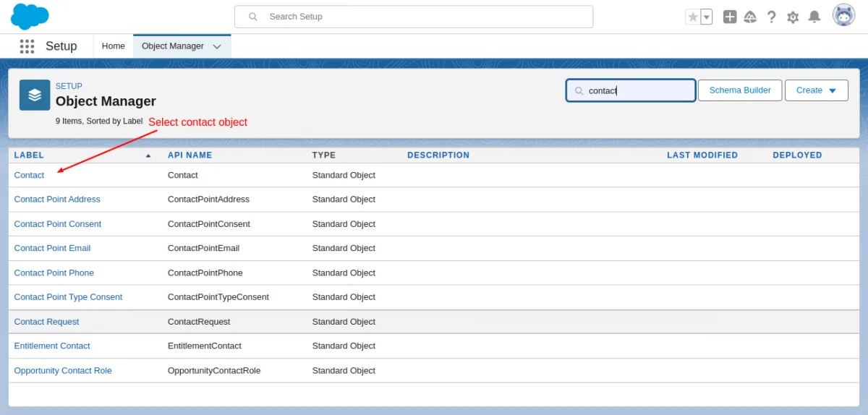
Task: View the notifications bell
Action: pos(814,17)
